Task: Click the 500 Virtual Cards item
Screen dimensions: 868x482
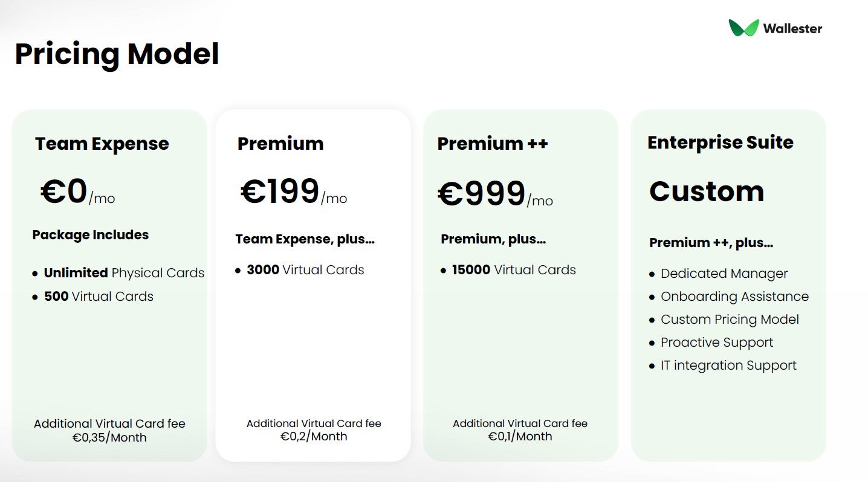Action: pyautogui.click(x=99, y=297)
